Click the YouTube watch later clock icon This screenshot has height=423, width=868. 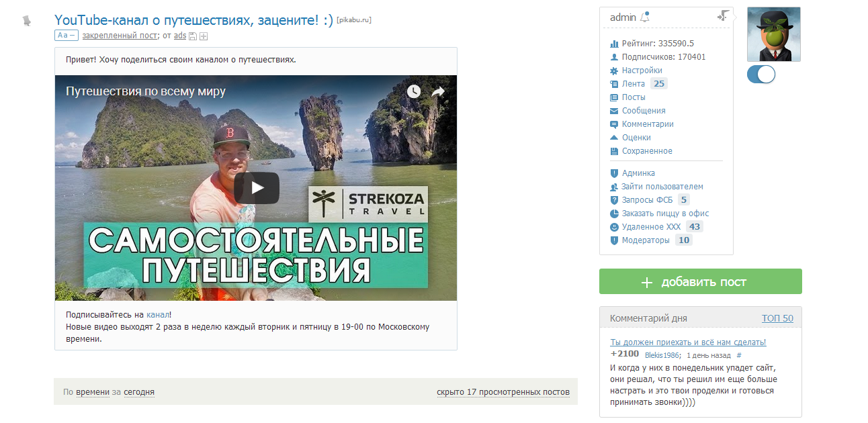(x=413, y=91)
